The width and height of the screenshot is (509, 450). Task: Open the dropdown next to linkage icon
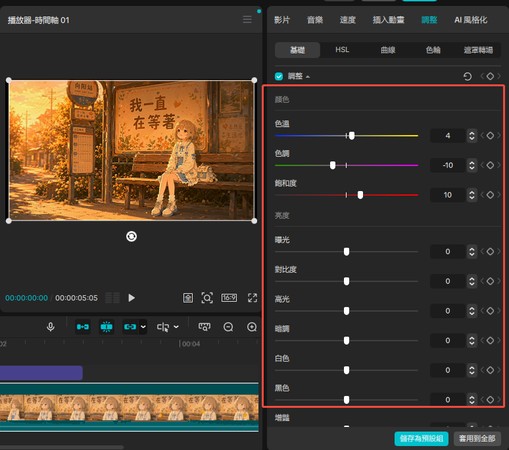coord(143,327)
